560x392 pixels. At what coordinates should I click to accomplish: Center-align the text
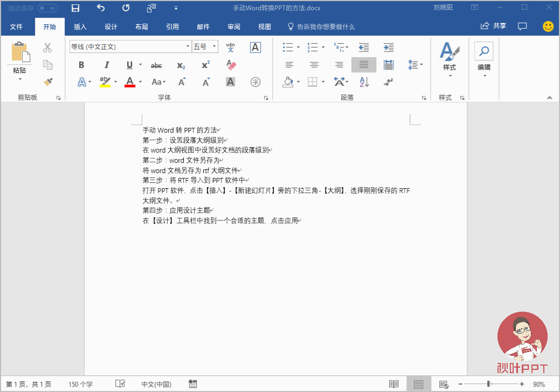click(314, 65)
